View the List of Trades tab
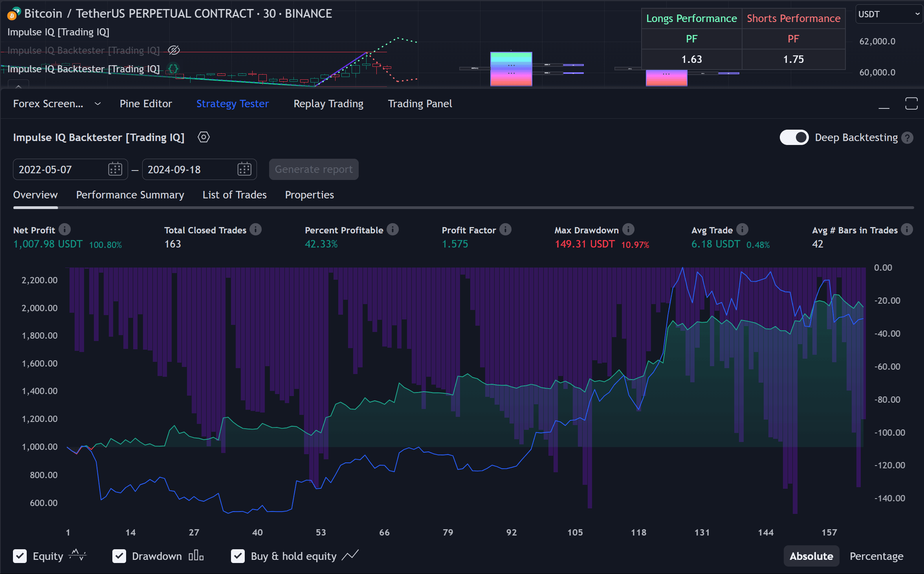Screen dimensions: 924x574 click(x=235, y=195)
